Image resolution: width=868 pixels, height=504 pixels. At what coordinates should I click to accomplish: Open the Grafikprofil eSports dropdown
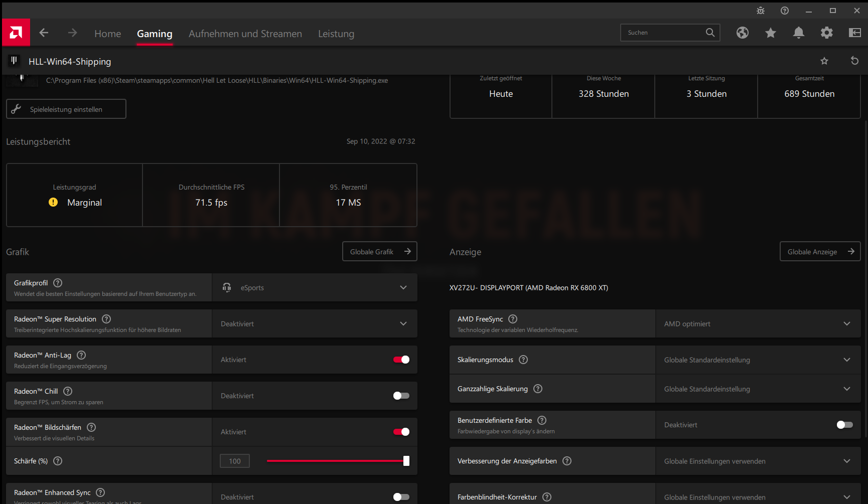[315, 287]
